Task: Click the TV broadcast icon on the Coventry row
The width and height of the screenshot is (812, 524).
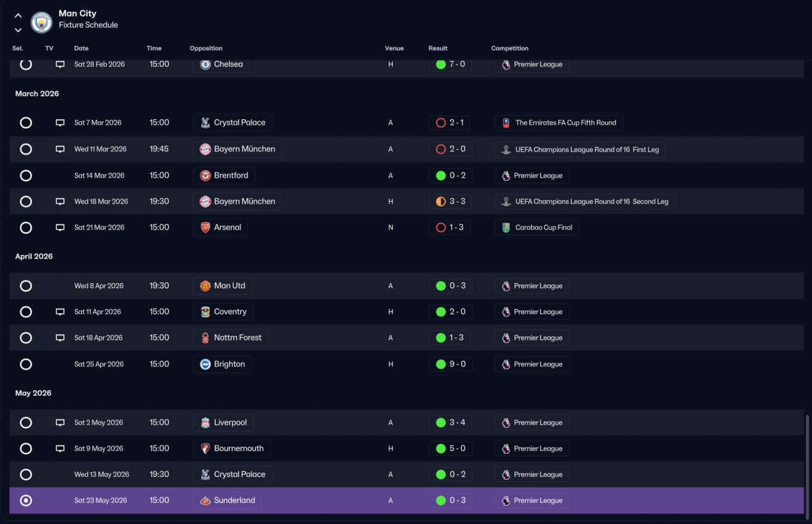Action: coord(60,312)
